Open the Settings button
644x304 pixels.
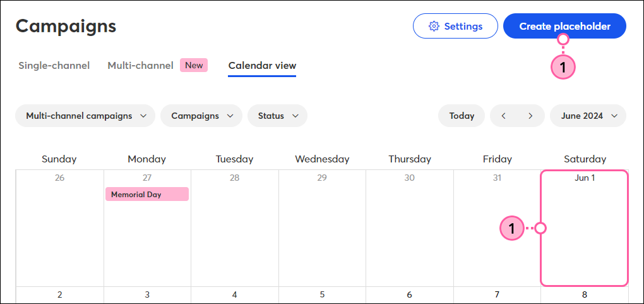pos(455,27)
